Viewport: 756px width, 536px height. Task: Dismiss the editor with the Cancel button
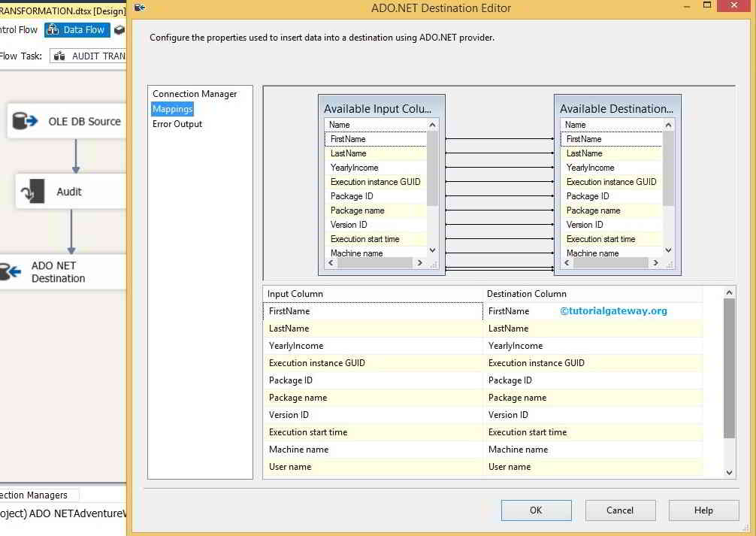620,510
